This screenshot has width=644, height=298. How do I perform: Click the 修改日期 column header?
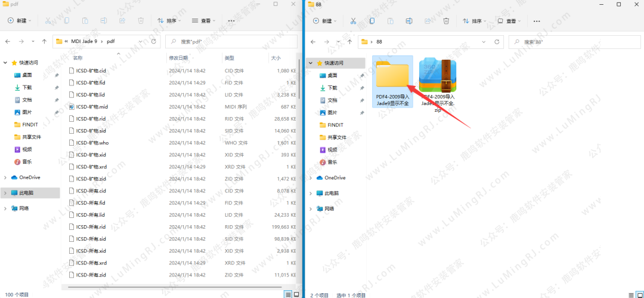(178, 58)
